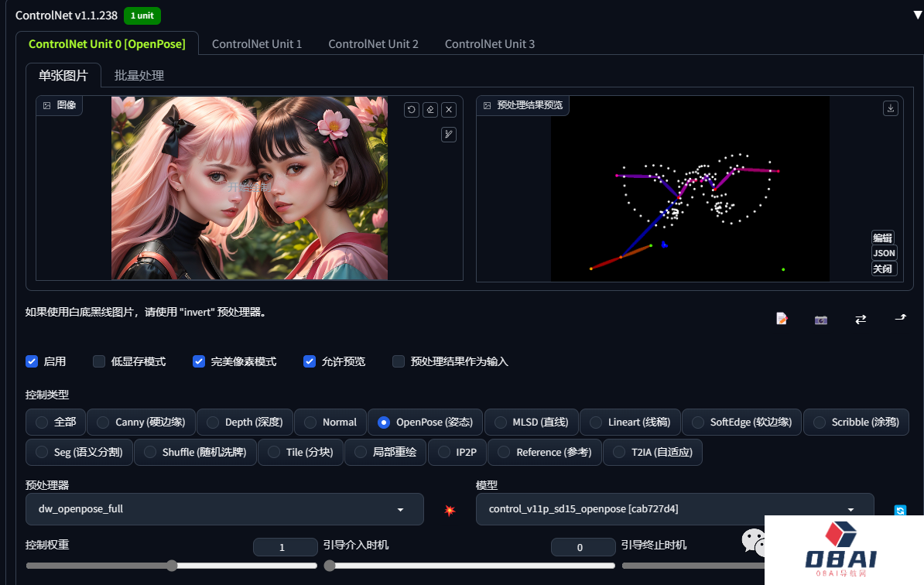Open the 批量处理 batch processing tab
Image resolution: width=924 pixels, height=585 pixels.
pyautogui.click(x=139, y=76)
